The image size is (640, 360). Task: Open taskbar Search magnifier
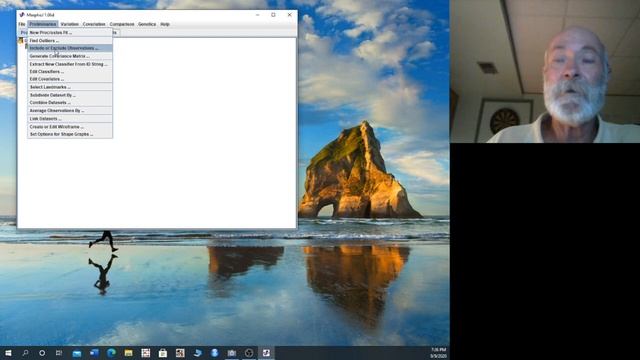[x=25, y=353]
